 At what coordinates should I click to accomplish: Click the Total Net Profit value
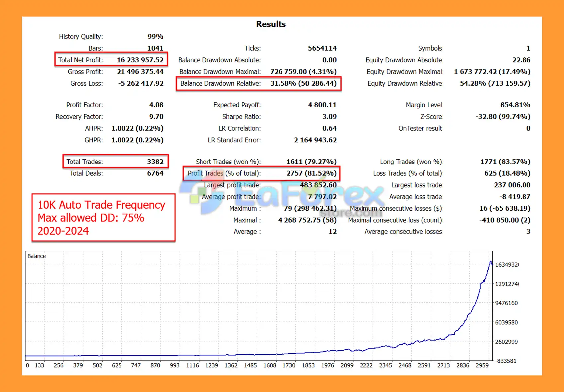click(140, 60)
